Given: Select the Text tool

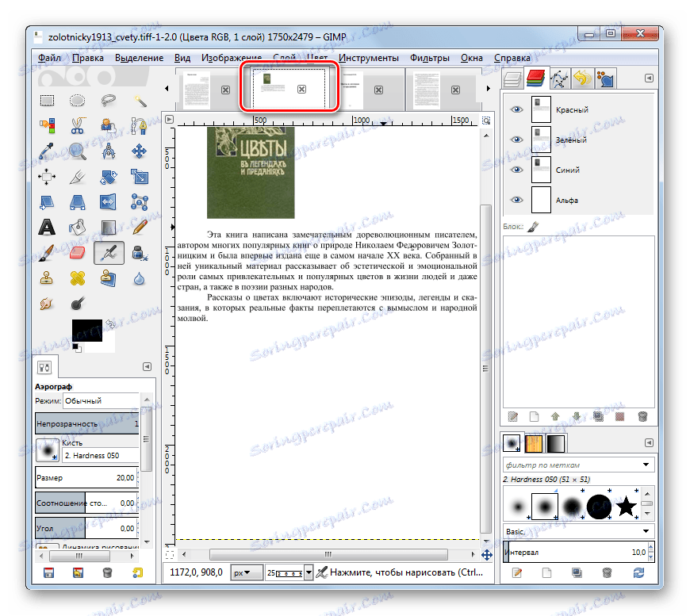Looking at the screenshot, I should (47, 228).
